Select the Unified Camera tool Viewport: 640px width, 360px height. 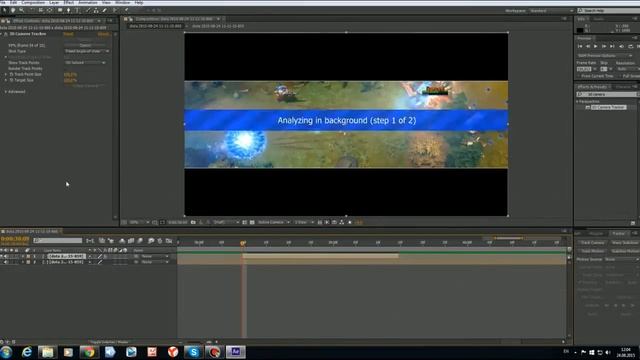pos(41,10)
